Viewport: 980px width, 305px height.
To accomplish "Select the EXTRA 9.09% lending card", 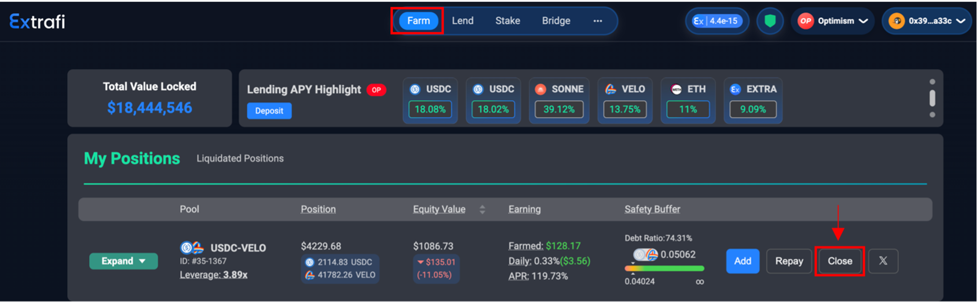I will (x=753, y=100).
